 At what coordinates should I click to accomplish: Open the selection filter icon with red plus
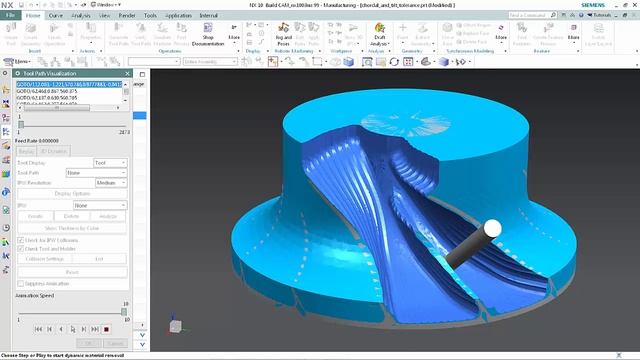tap(273, 62)
